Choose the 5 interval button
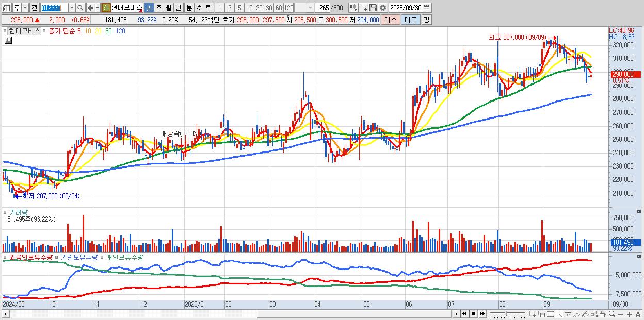 click(239, 8)
